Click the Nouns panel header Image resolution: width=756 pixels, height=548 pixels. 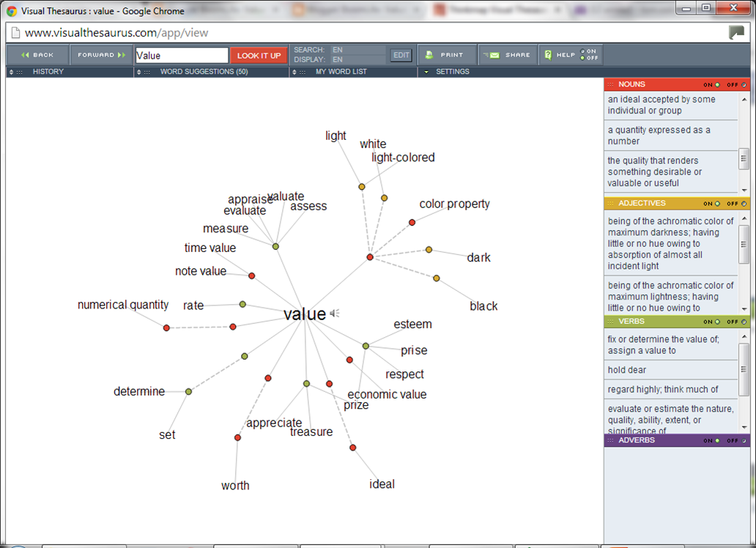click(x=676, y=84)
